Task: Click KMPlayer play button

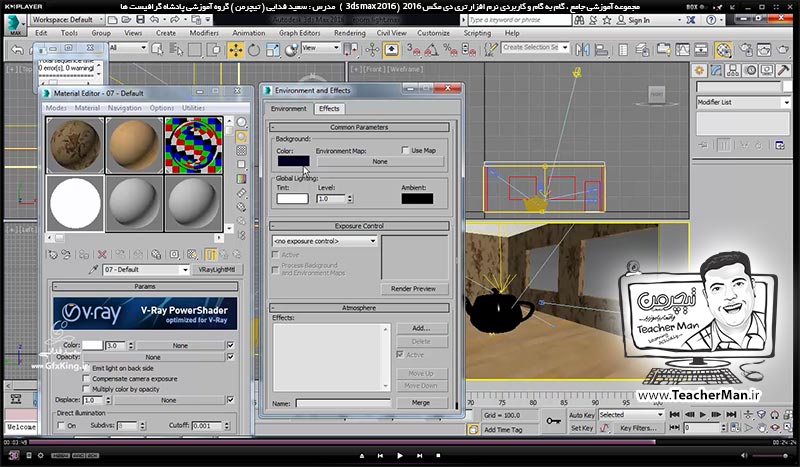Action: (x=399, y=455)
